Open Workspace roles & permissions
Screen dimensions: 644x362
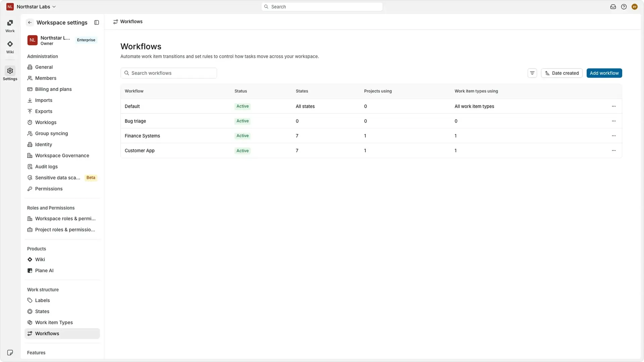click(62, 219)
